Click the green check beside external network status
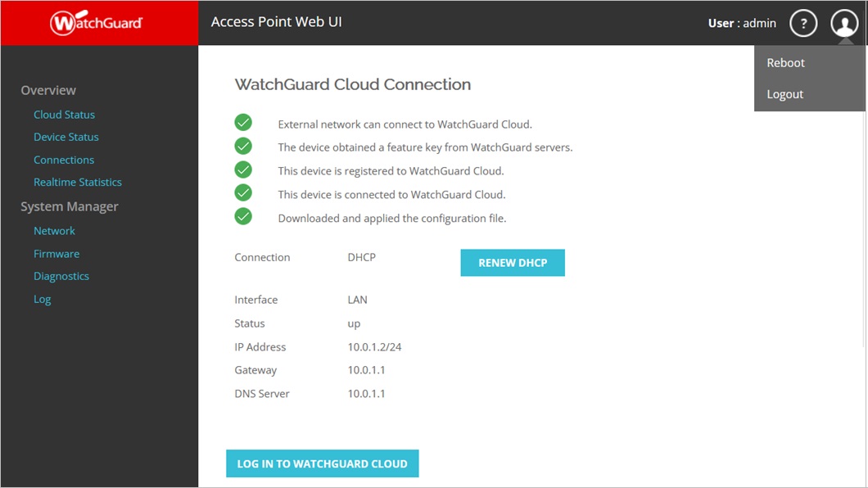The height and width of the screenshot is (488, 868). [x=243, y=121]
